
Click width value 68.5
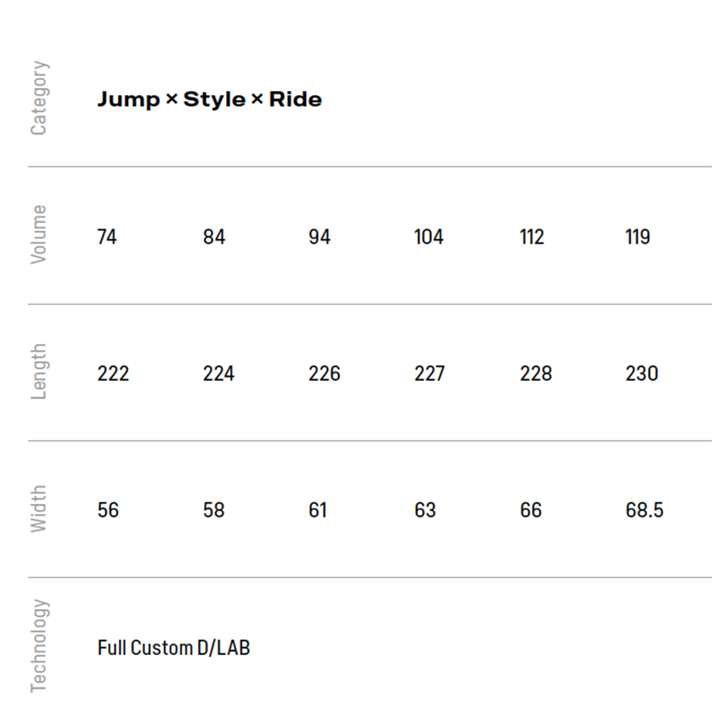pyautogui.click(x=644, y=510)
